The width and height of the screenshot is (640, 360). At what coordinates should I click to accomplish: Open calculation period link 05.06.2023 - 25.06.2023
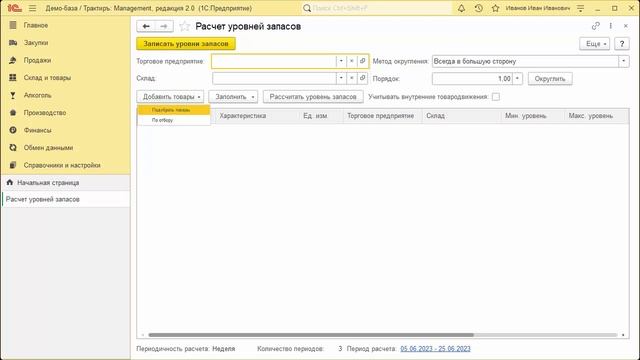point(435,349)
